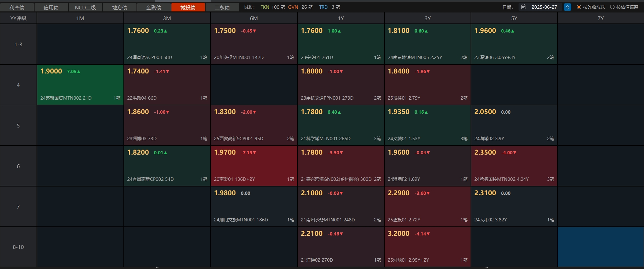Screen dimensions: 644x269
Task: Click the 1Y column header
Action: point(341,18)
